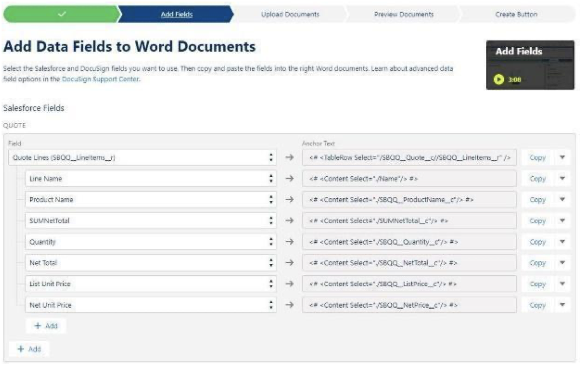
Task: Open the DocuSign Support Center link
Action: pyautogui.click(x=100, y=79)
